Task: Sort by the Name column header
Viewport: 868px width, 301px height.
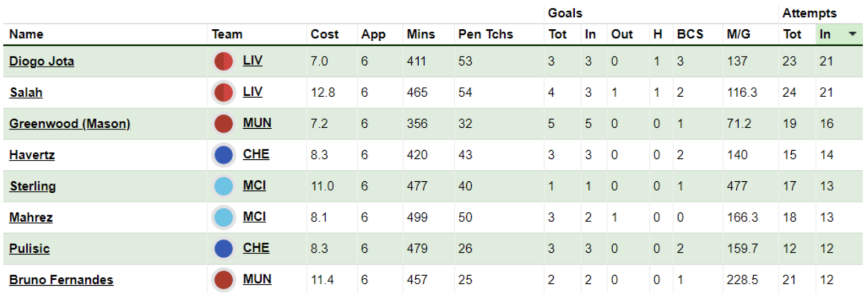Action: [x=26, y=34]
